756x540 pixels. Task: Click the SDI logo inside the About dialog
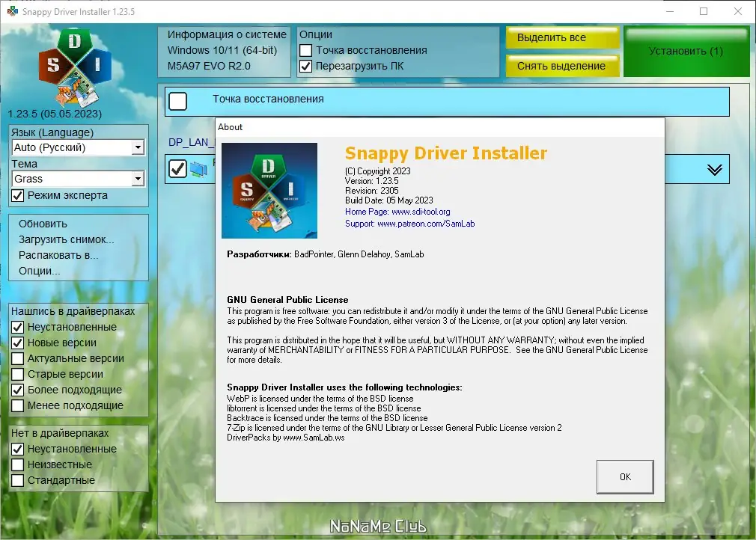tap(269, 191)
